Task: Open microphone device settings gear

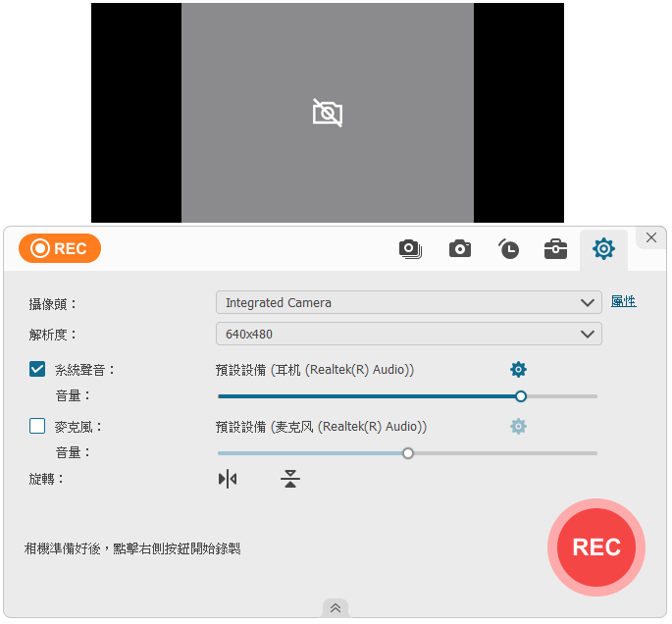Action: click(518, 427)
